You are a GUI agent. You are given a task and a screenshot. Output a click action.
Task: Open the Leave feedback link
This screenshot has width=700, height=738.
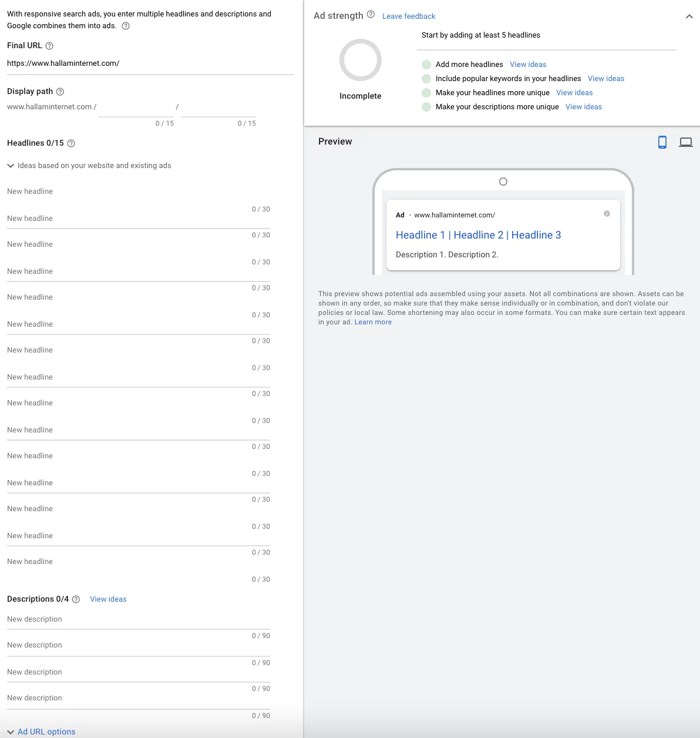[409, 16]
